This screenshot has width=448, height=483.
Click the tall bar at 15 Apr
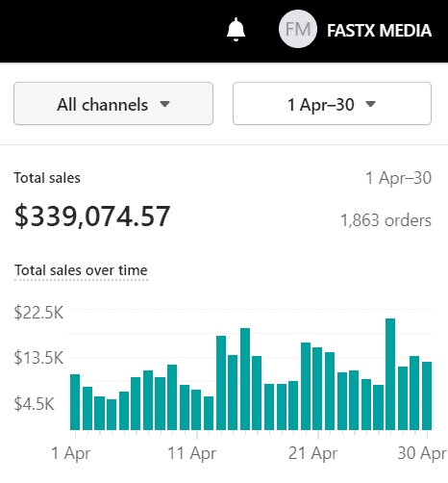pyautogui.click(x=245, y=379)
